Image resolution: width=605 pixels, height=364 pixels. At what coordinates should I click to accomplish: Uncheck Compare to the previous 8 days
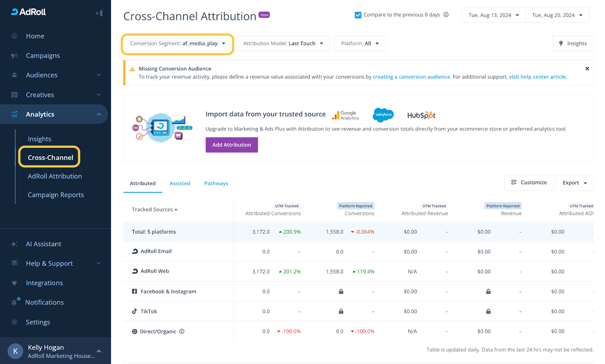pyautogui.click(x=358, y=15)
